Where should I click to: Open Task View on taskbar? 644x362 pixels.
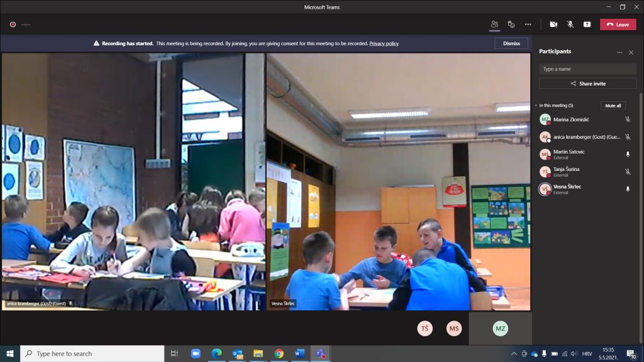coord(174,353)
